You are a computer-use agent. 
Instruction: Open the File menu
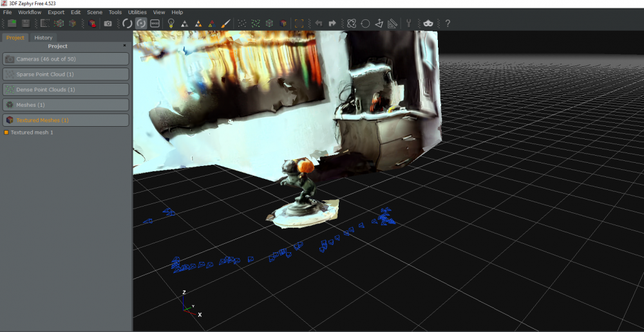pos(7,12)
